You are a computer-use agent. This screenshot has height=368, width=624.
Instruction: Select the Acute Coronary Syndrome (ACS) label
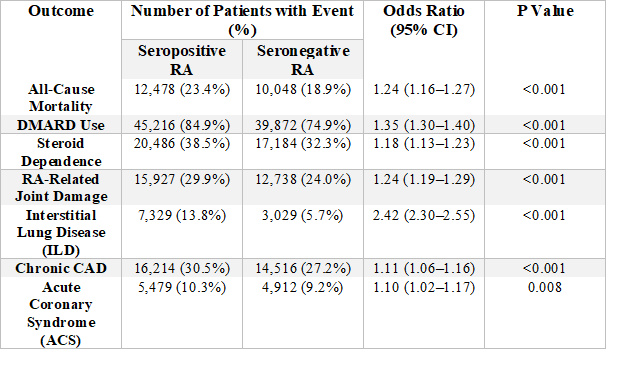61,313
